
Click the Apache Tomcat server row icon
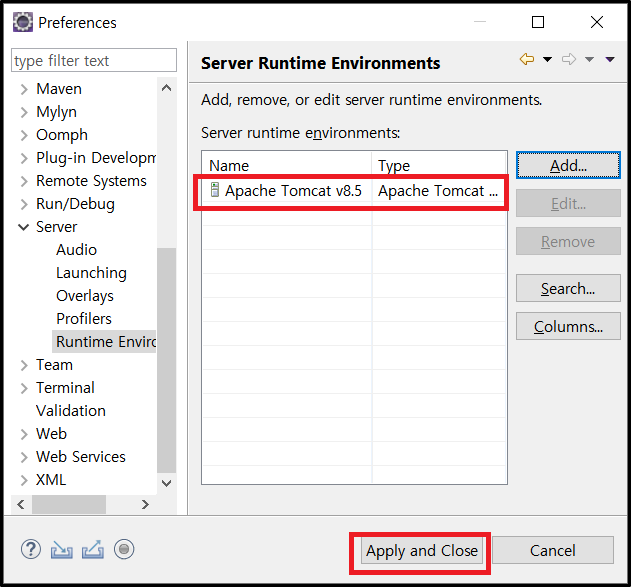coord(215,190)
